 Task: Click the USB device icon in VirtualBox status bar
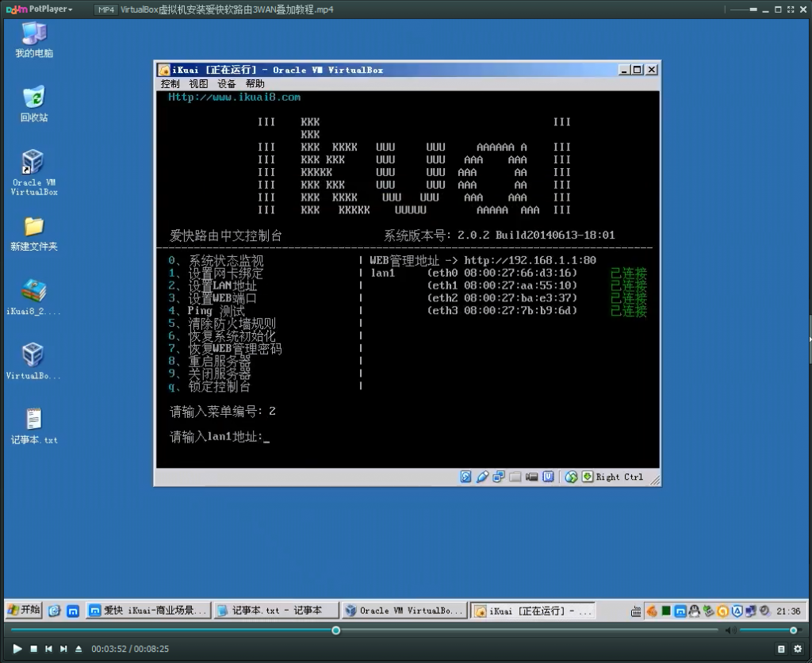coord(482,477)
